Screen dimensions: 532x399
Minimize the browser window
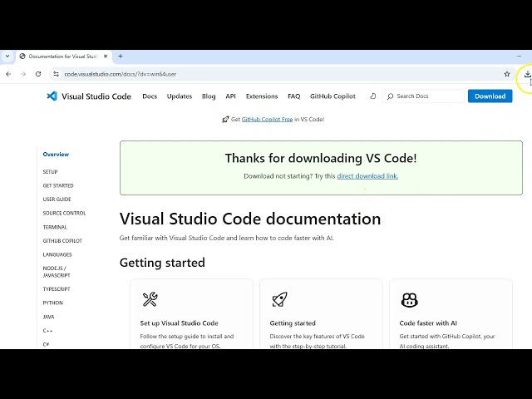pyautogui.click(x=519, y=56)
